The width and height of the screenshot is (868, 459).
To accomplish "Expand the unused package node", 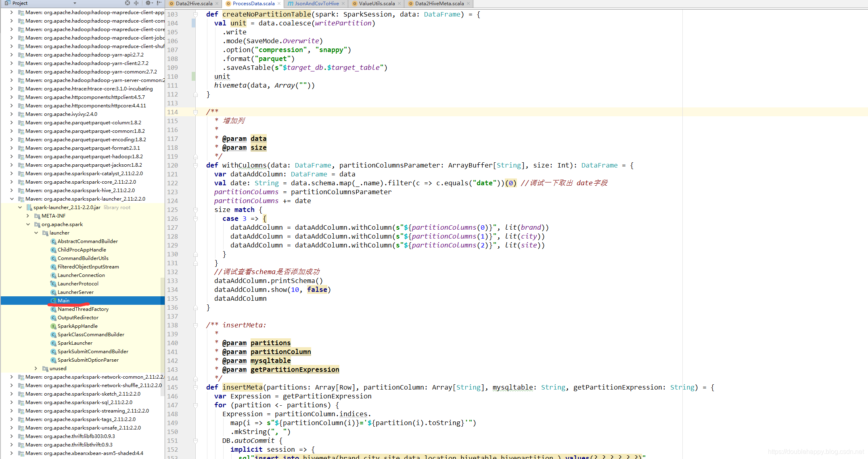I will point(36,369).
